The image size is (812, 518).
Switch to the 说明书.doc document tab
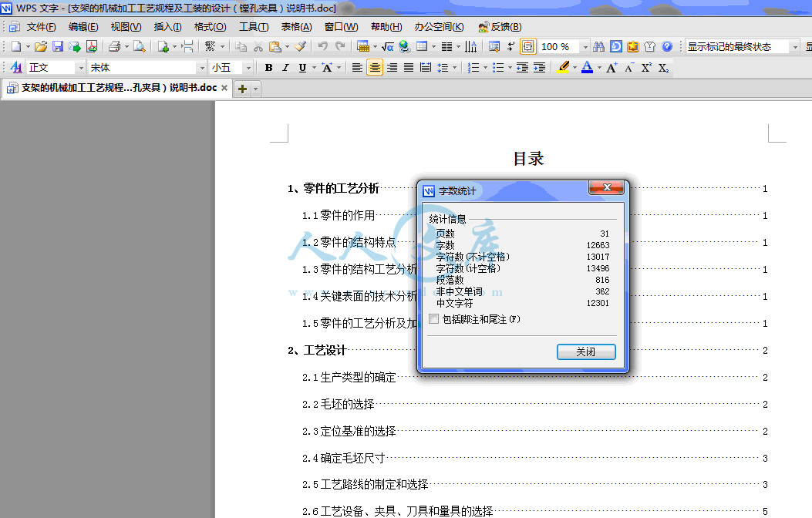(119, 88)
